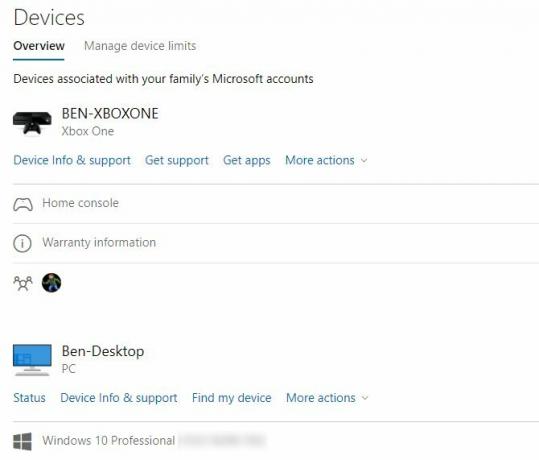This screenshot has width=539, height=460.
Task: Click the Home console controller icon
Action: coord(23,204)
